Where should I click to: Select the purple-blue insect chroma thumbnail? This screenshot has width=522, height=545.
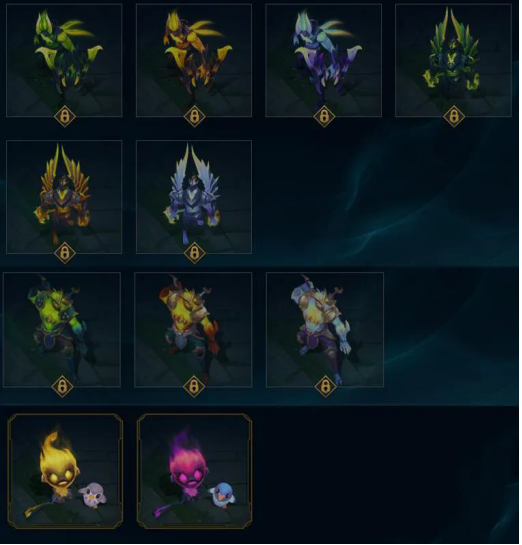(x=324, y=60)
